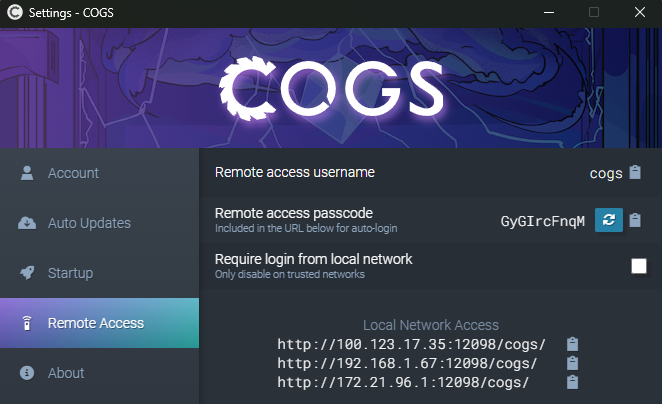Copy the 192.168.1.67 URL to clipboard
Screen dimensions: 662x404
[572, 363]
